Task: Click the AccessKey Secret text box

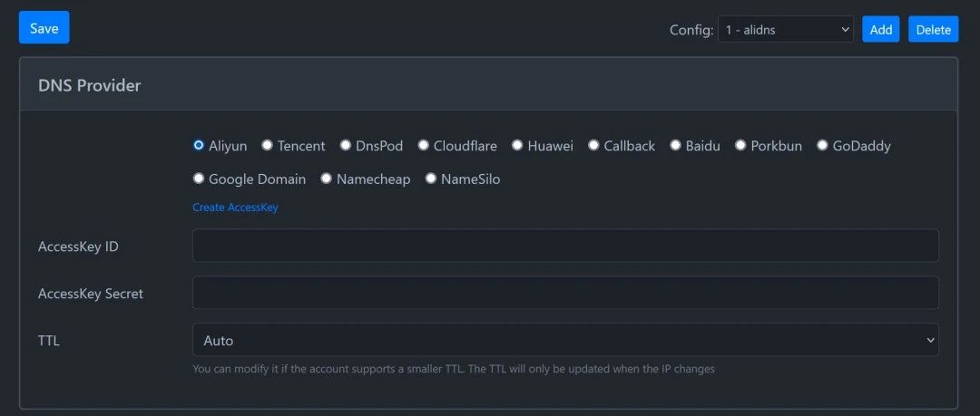Action: click(x=565, y=293)
